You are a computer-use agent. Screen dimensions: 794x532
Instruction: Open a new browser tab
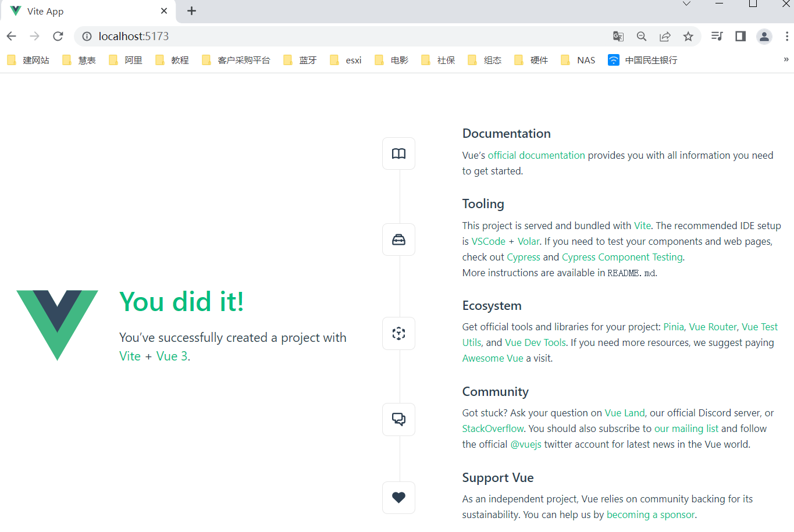click(x=191, y=11)
